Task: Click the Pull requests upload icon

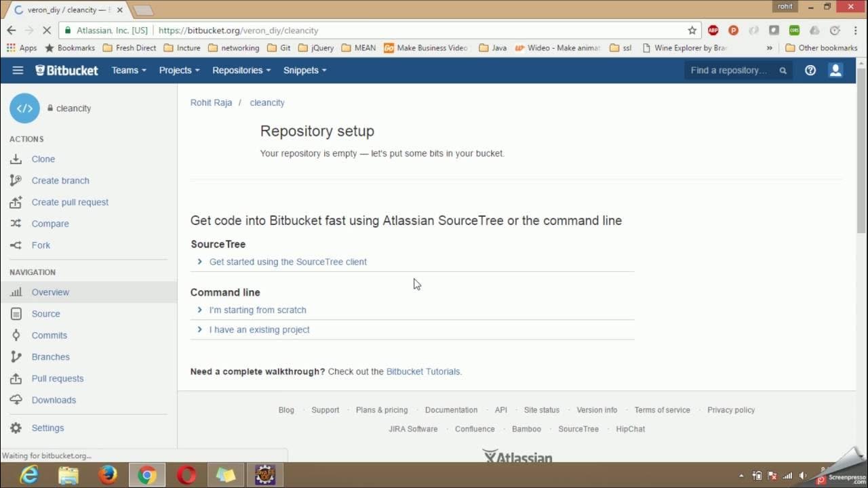Action: coord(16,379)
